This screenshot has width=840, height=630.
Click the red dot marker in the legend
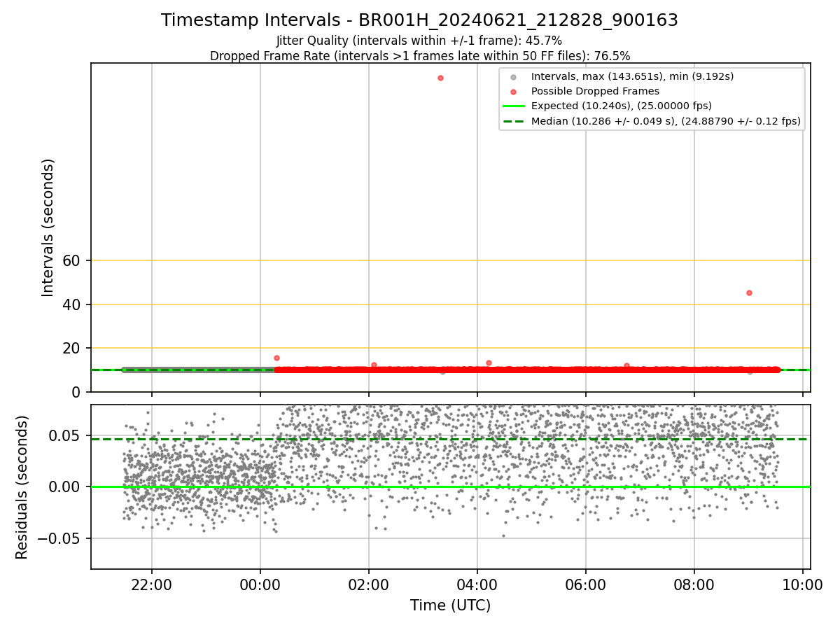pos(514,92)
